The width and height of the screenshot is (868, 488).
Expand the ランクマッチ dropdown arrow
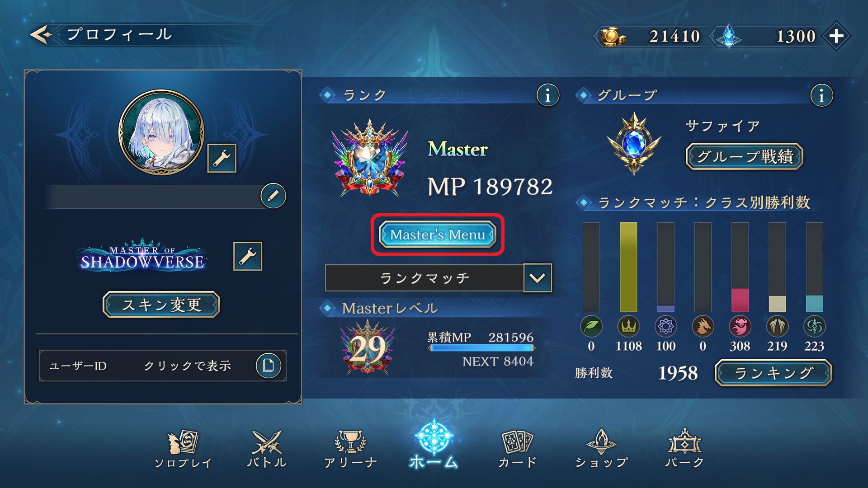[x=537, y=278]
